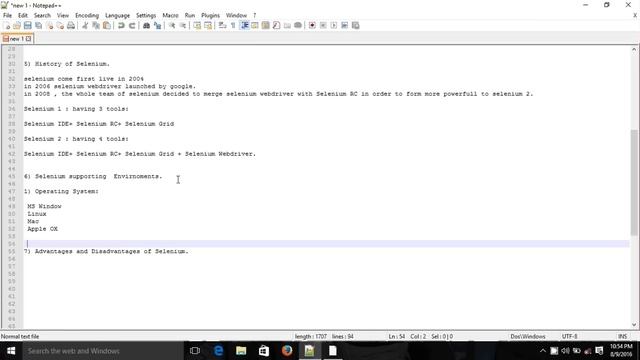Click the Replace toolbar icon
The width and height of the screenshot is (640, 360).
point(157,26)
